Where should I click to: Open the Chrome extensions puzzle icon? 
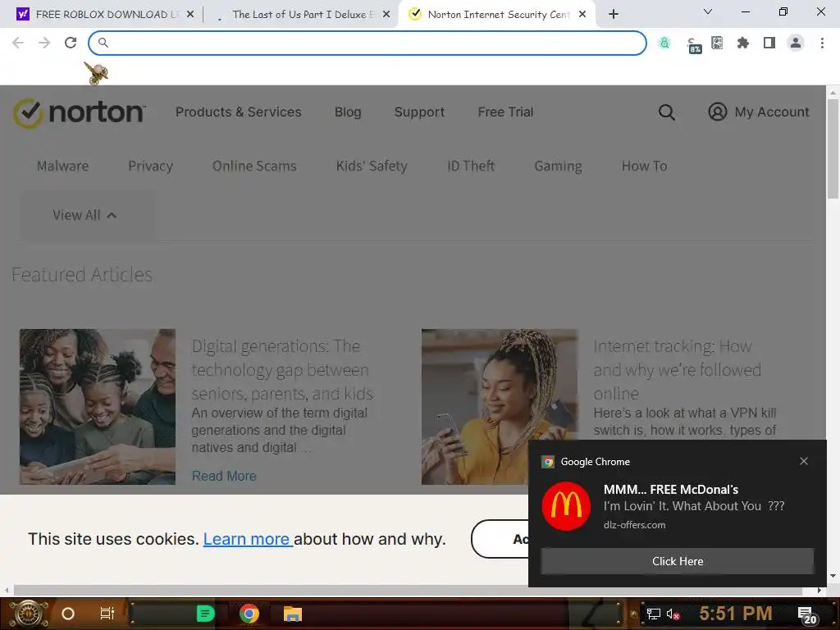743,43
